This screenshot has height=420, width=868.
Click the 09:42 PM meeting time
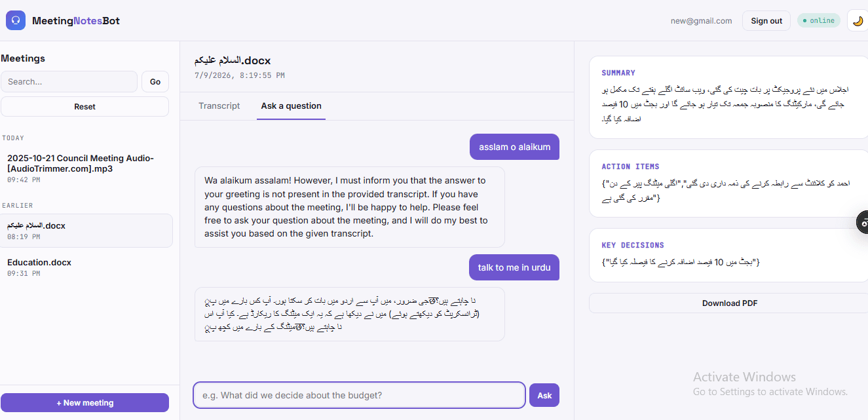point(24,180)
